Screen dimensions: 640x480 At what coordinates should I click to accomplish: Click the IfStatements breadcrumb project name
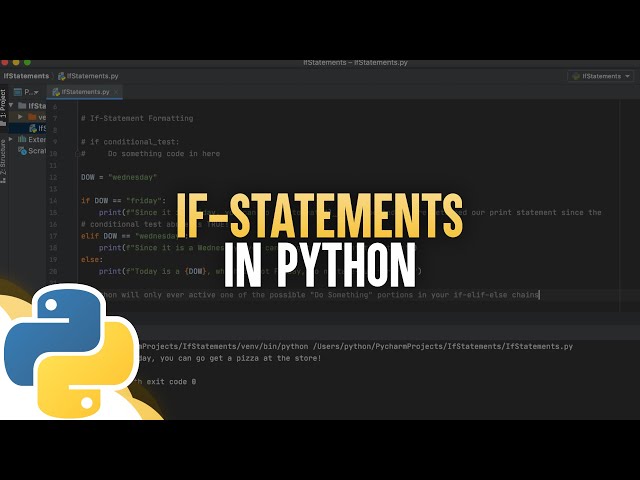26,76
